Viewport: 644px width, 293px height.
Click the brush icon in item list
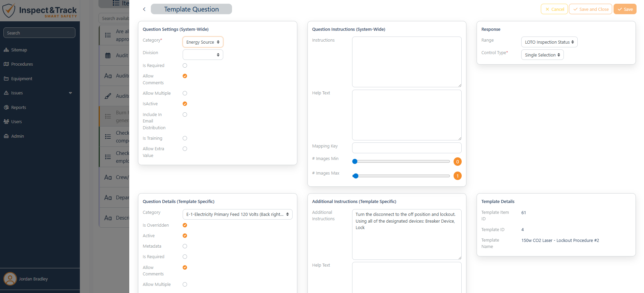(x=108, y=96)
